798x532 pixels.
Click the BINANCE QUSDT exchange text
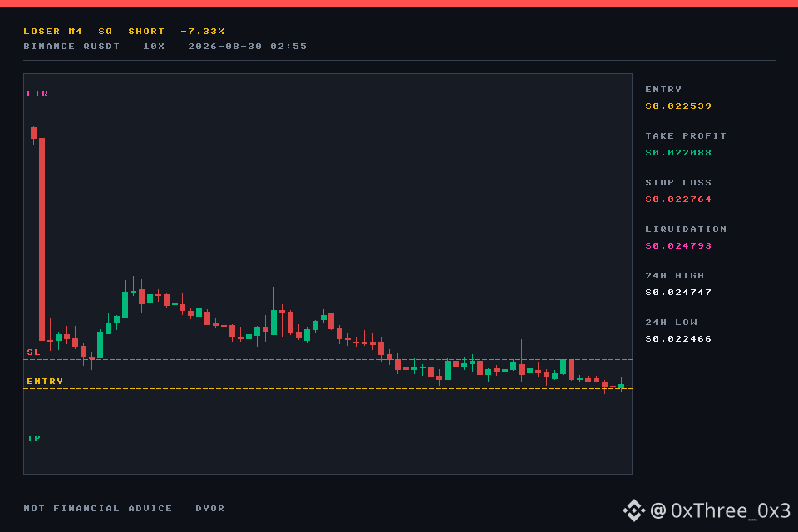tap(71, 46)
